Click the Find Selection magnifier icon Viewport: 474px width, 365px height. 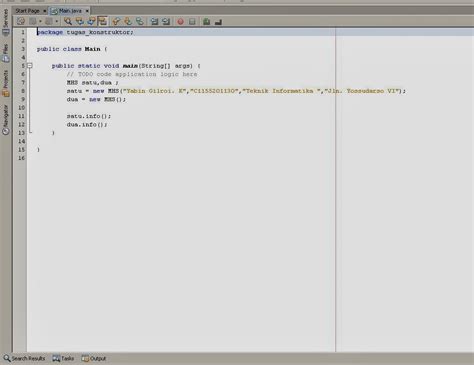click(68, 22)
